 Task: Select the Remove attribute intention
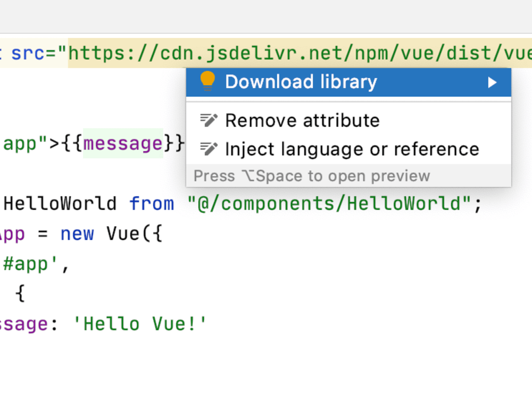pyautogui.click(x=302, y=120)
